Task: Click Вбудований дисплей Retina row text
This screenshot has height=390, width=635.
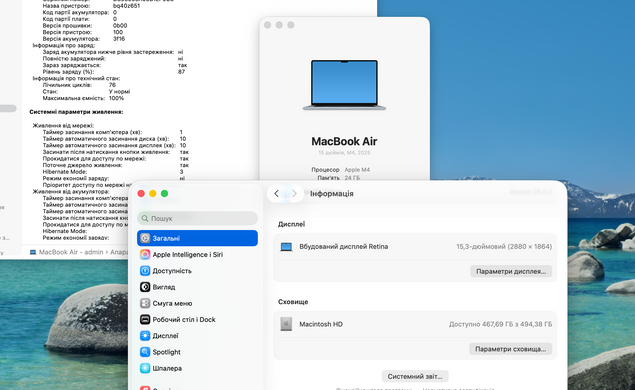Action: pyautogui.click(x=343, y=246)
